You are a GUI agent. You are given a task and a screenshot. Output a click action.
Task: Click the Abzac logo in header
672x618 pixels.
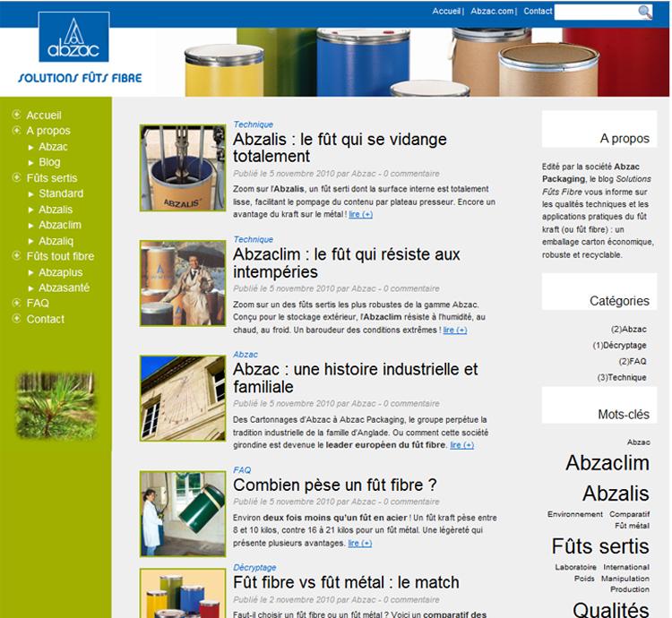pyautogui.click(x=73, y=37)
